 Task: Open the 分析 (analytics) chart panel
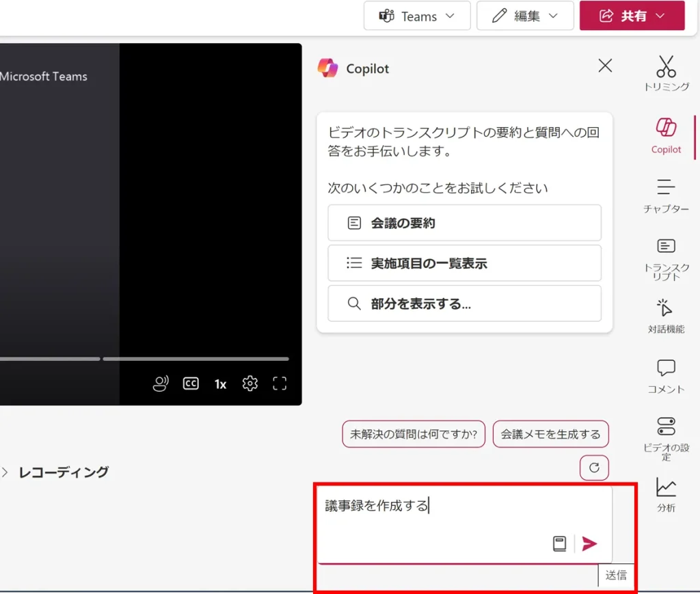tap(666, 494)
